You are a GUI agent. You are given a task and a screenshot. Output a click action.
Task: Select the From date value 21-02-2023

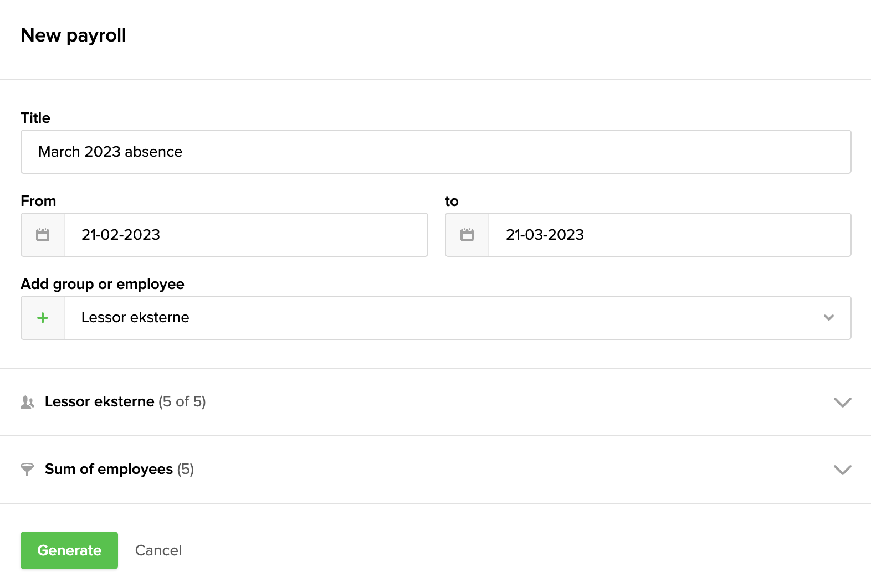(x=121, y=235)
